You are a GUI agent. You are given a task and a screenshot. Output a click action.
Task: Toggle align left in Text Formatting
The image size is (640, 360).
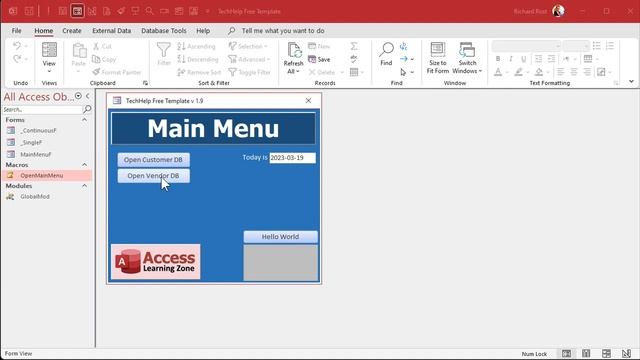[560, 72]
